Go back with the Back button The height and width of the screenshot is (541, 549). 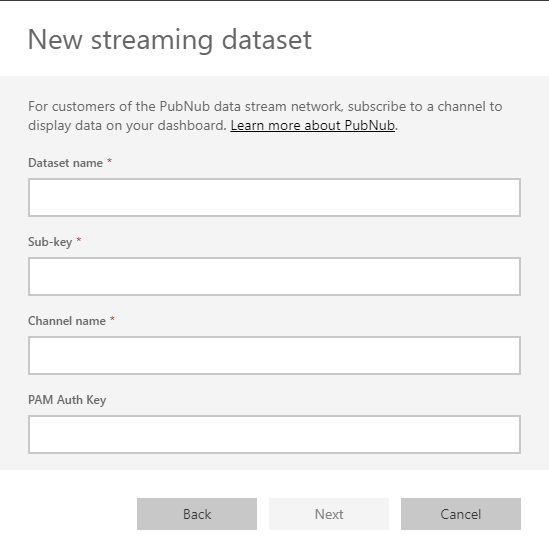(197, 514)
